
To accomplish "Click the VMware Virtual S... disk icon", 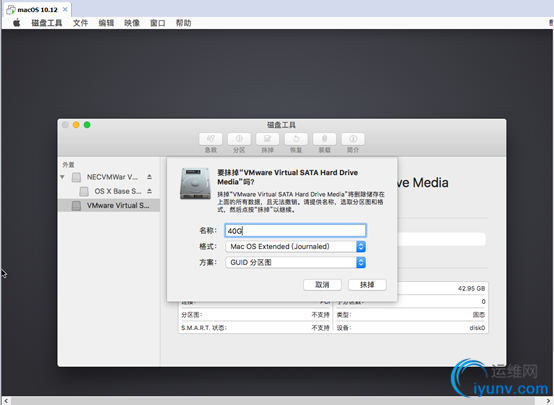I will click(76, 206).
